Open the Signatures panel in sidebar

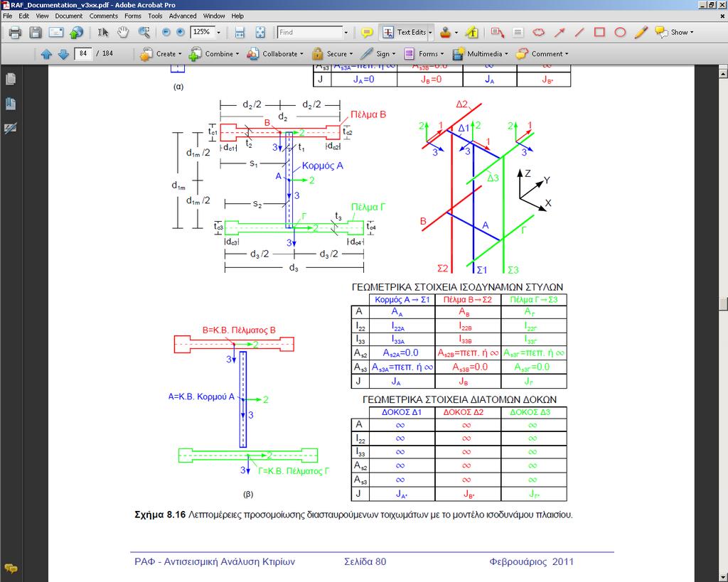pyautogui.click(x=11, y=128)
